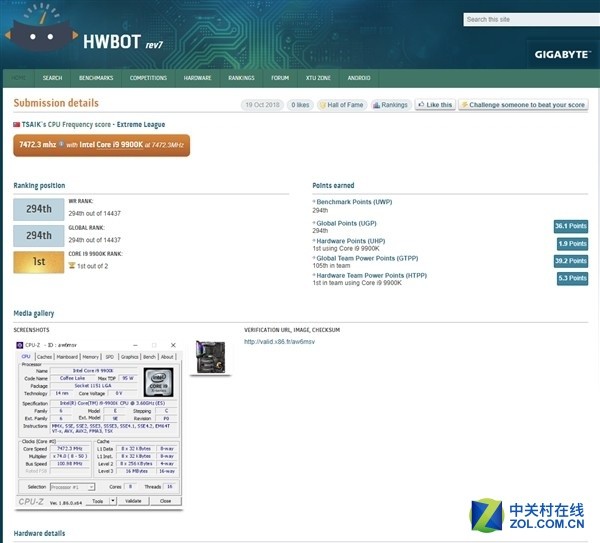The image size is (600, 543).
Task: Open the motherboard photo thumbnail
Action: coord(210,357)
